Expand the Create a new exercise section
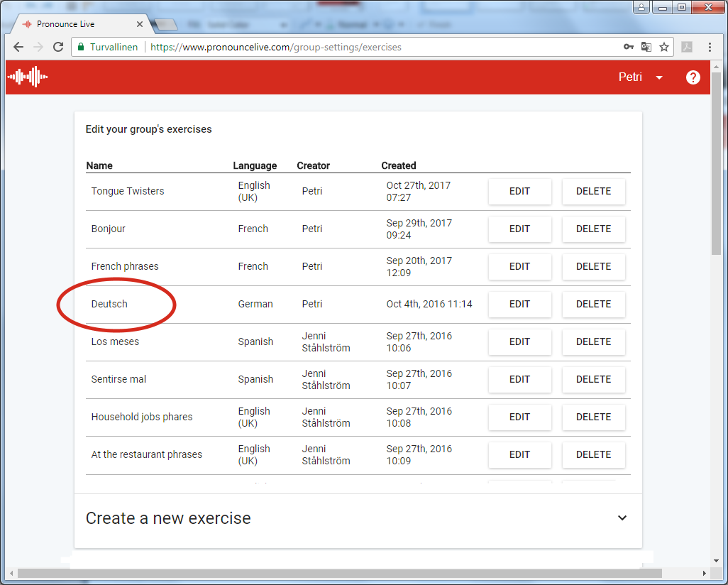Image resolution: width=728 pixels, height=585 pixels. click(x=622, y=518)
